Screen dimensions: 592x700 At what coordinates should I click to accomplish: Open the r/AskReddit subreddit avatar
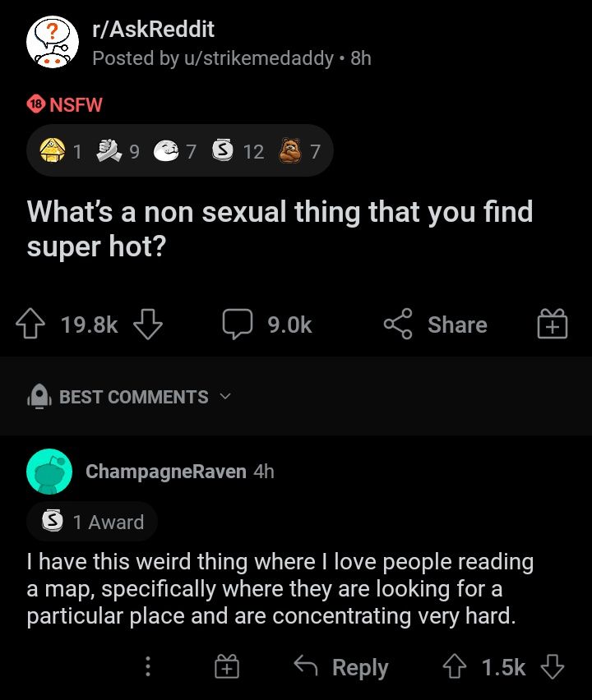pos(52,42)
